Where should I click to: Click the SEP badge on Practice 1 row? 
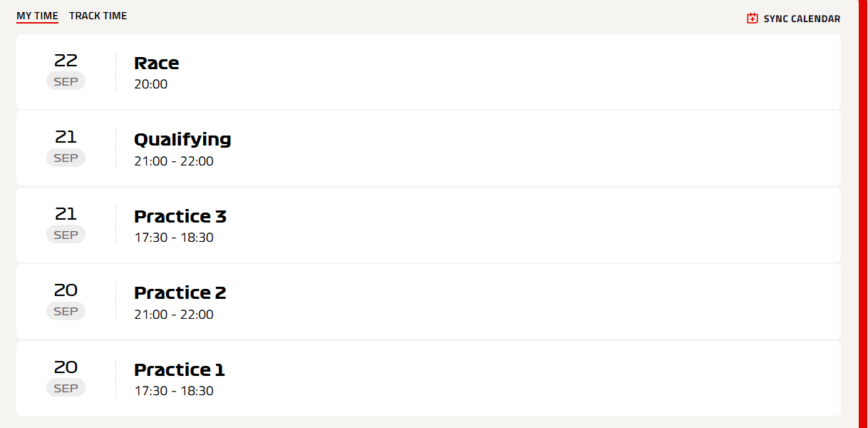(66, 388)
